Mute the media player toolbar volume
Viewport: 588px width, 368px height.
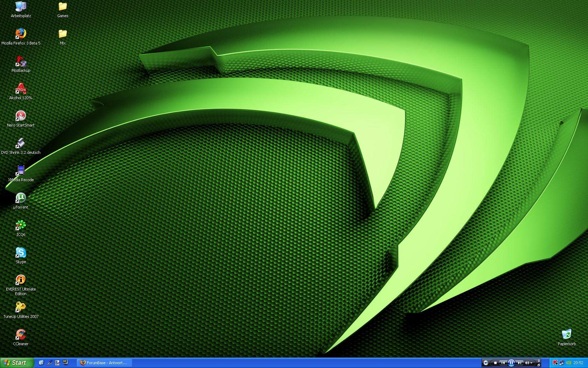(527, 363)
